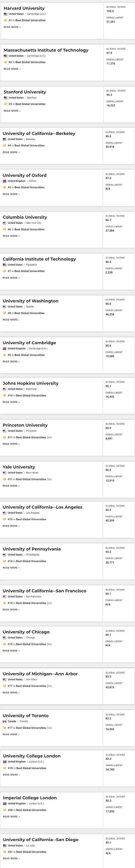Click the Canada flag icon under University of Toronto

click(x=4, y=721)
